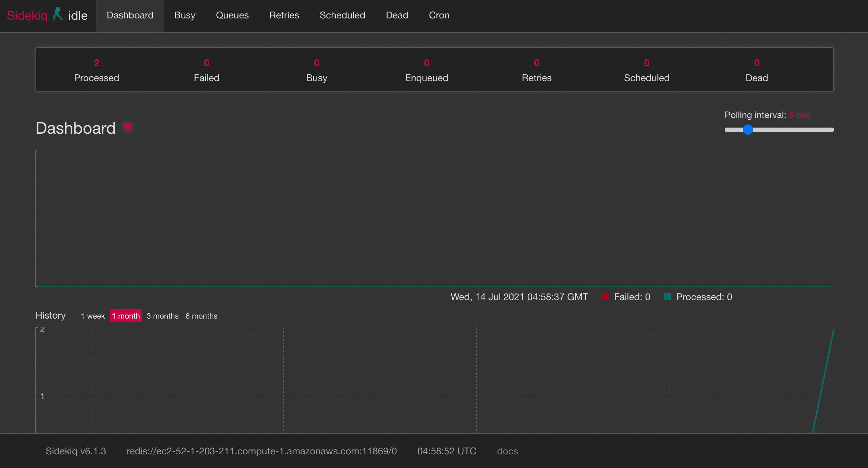Select the 1 week history toggle
The width and height of the screenshot is (868, 468).
(x=92, y=316)
